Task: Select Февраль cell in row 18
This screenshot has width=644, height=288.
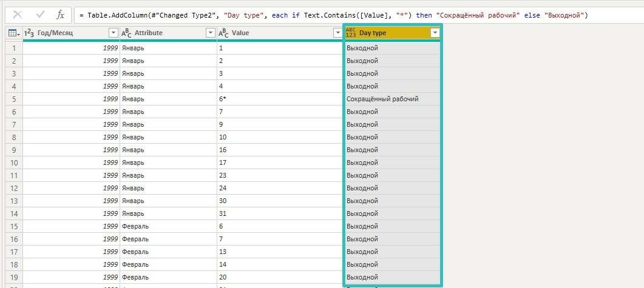Action: (168, 264)
